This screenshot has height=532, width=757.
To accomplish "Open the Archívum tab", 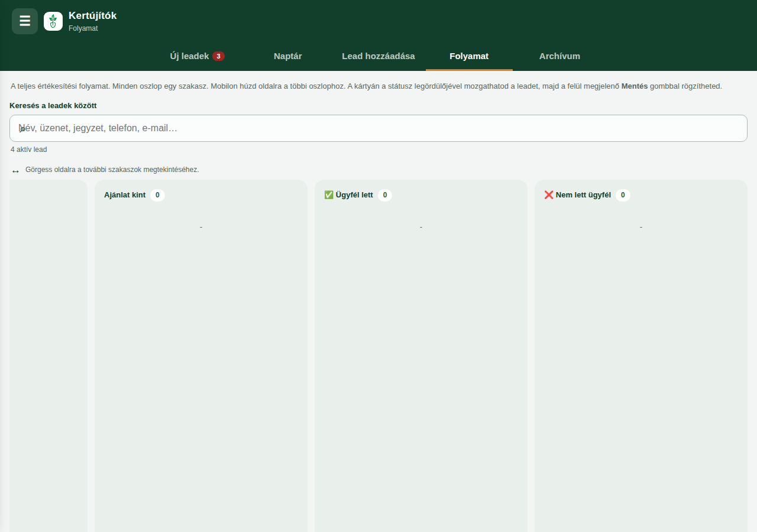I will [559, 56].
